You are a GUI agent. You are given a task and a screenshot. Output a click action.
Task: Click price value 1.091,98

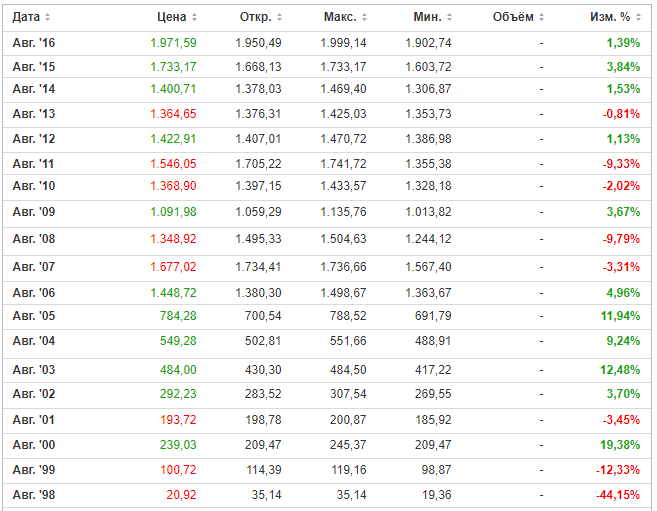(173, 212)
